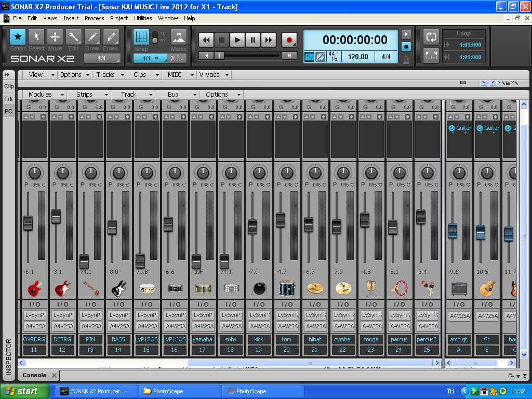Open the Tracks dropdown menu
The height and width of the screenshot is (399, 532).
tap(110, 75)
